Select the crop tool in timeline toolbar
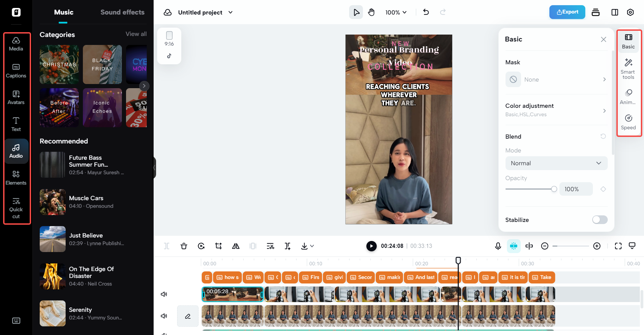The width and height of the screenshot is (644, 335). (x=218, y=246)
